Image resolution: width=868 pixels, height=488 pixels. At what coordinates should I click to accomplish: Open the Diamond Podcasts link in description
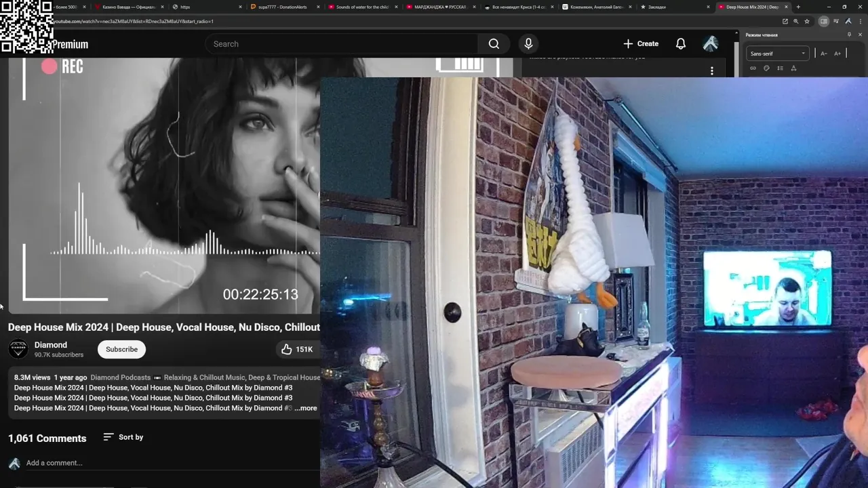click(x=120, y=378)
